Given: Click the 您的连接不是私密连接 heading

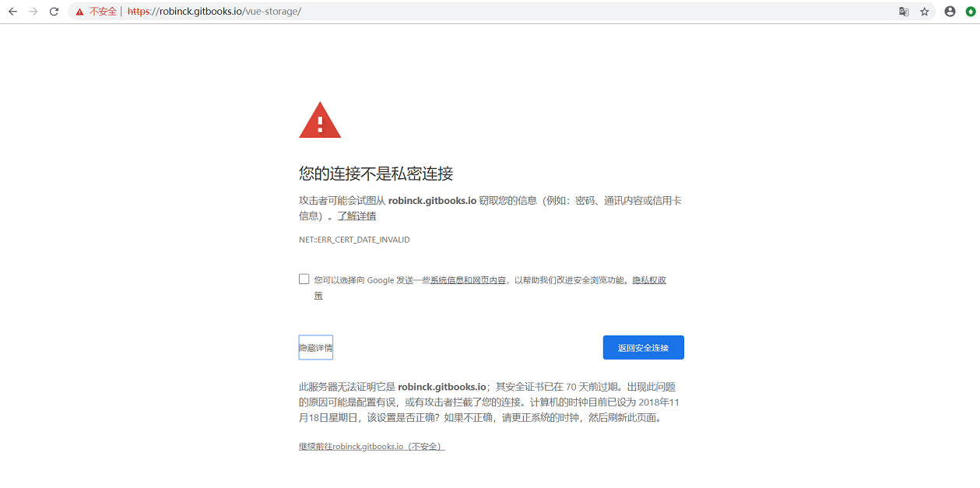Looking at the screenshot, I should point(376,174).
